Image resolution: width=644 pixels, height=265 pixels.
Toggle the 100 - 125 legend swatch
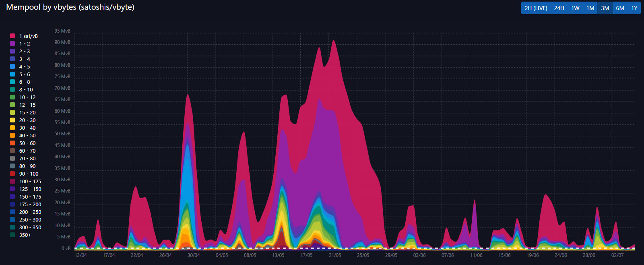tap(12, 181)
